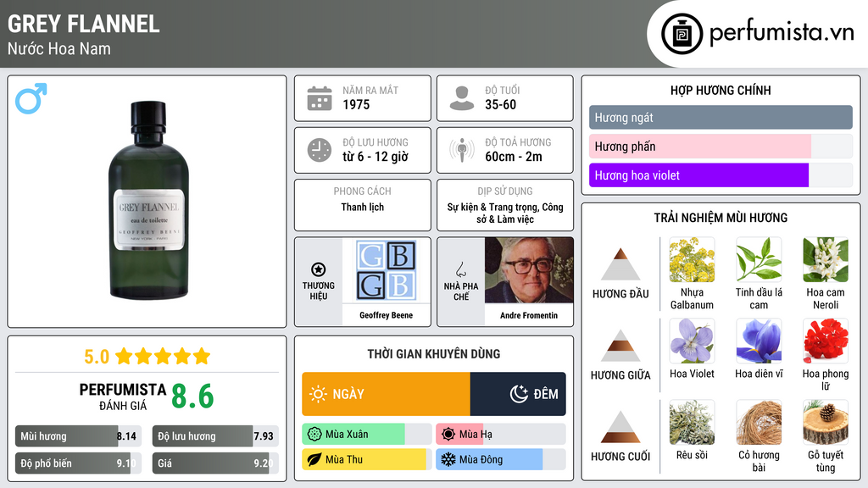The image size is (868, 488).
Task: Click the pink Hương phấn accord bar
Action: pos(721,146)
